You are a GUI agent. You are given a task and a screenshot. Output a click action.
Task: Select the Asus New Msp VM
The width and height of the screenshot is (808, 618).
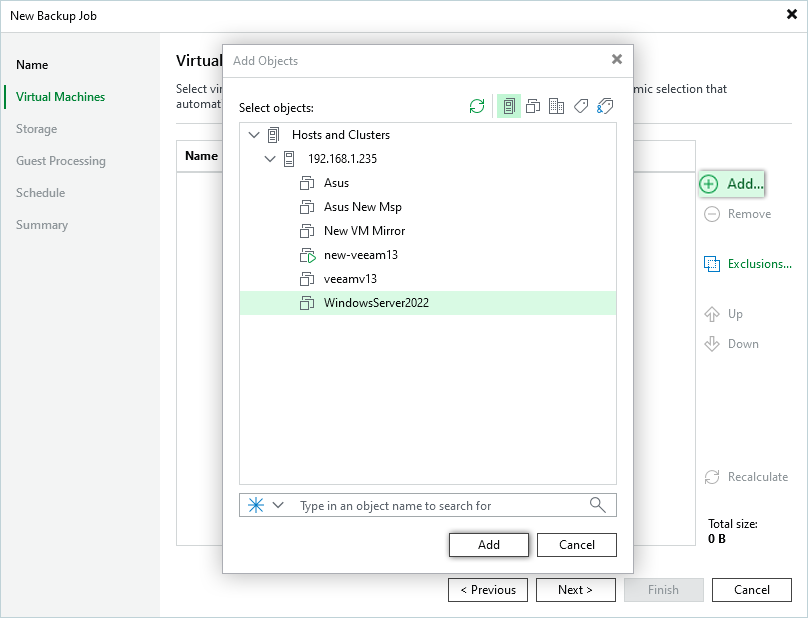pyautogui.click(x=362, y=207)
